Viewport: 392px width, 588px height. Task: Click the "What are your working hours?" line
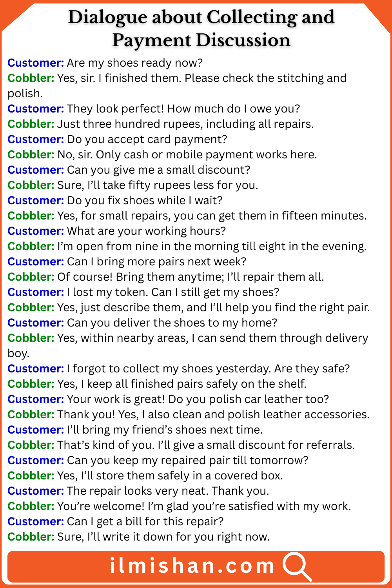tap(146, 231)
